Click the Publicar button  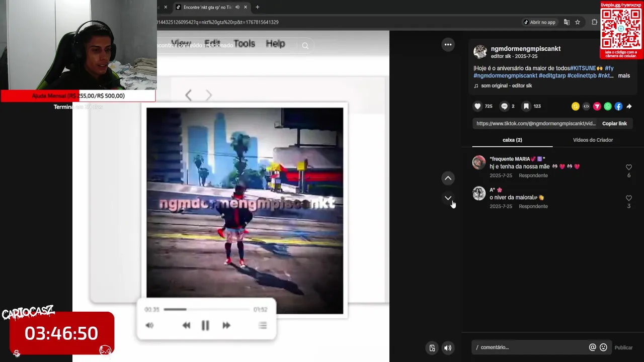[x=623, y=347]
